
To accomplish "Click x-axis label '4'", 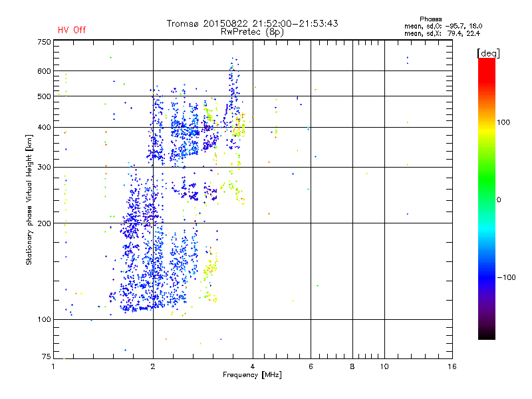I will pyautogui.click(x=253, y=367).
